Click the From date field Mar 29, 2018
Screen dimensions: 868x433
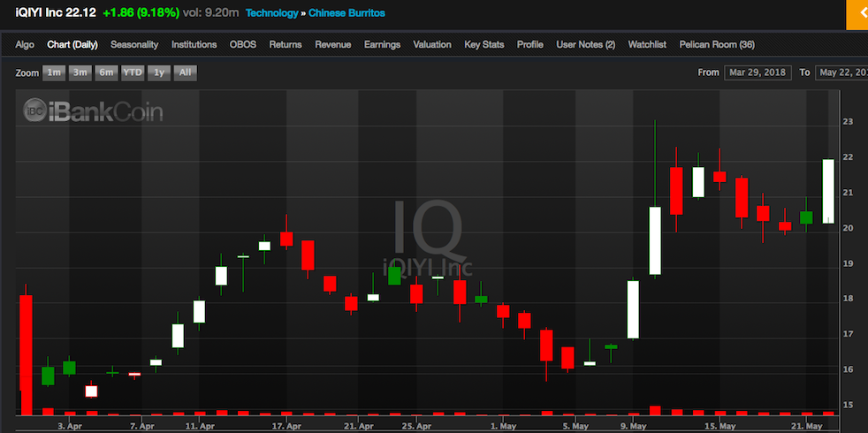(758, 72)
